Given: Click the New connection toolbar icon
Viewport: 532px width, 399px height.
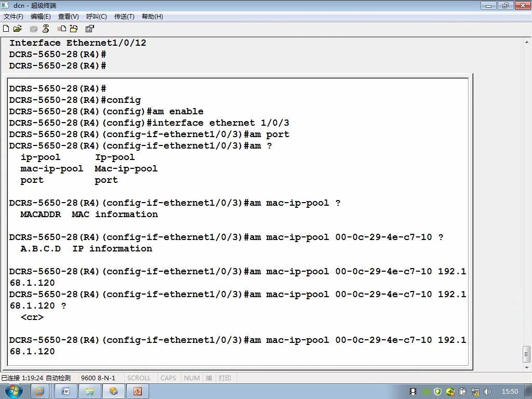Looking at the screenshot, I should (x=6, y=29).
